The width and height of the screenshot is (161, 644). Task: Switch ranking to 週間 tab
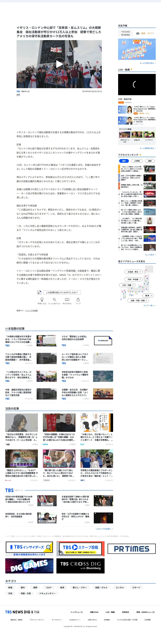[x=150, y=161]
